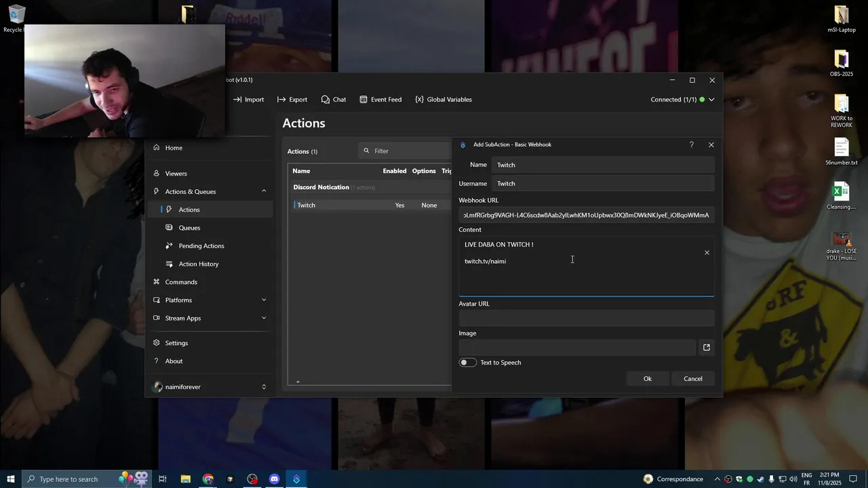Open Pending Actions
Screen dimensions: 868x488
201,246
